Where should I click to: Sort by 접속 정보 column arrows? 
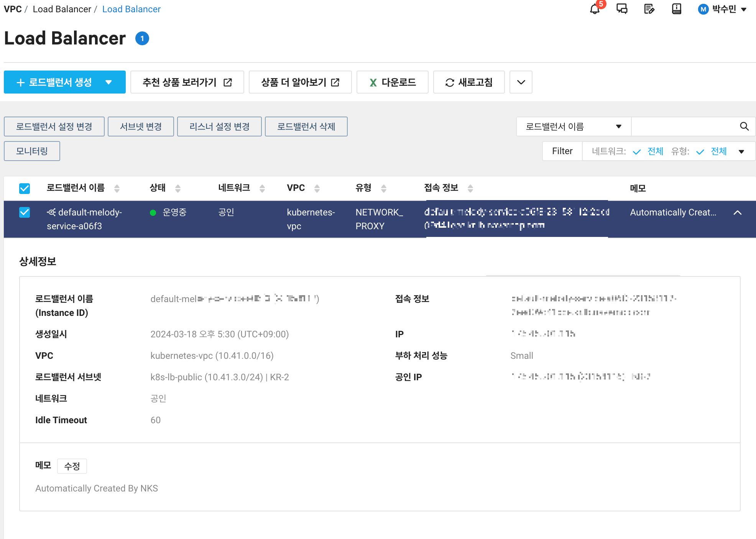click(x=470, y=188)
